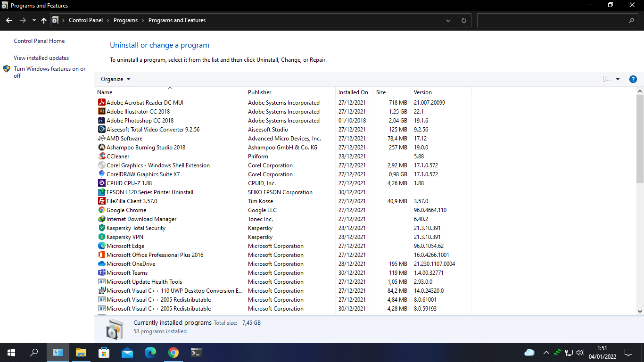Click the search magnifier icon in search box
Viewport: 644px width, 362px height.
631,21
